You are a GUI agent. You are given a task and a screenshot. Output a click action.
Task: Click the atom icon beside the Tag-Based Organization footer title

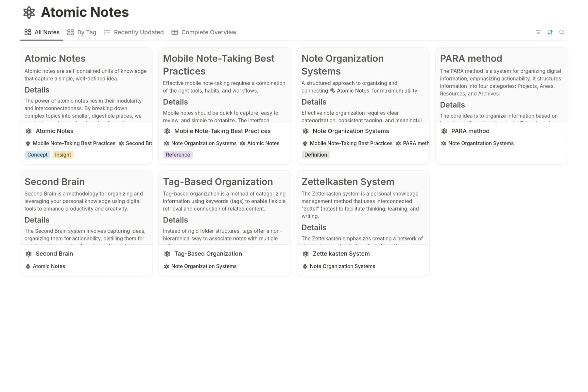pos(167,254)
